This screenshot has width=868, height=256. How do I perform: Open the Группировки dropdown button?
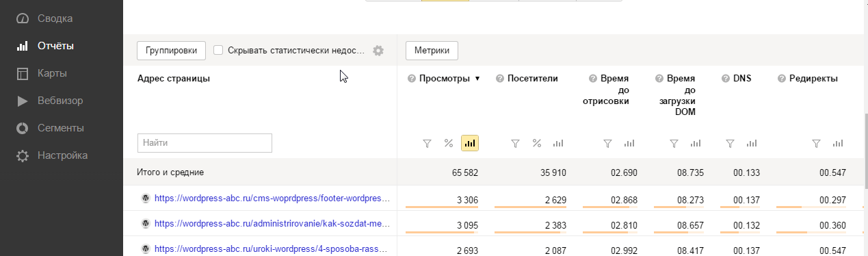click(172, 50)
